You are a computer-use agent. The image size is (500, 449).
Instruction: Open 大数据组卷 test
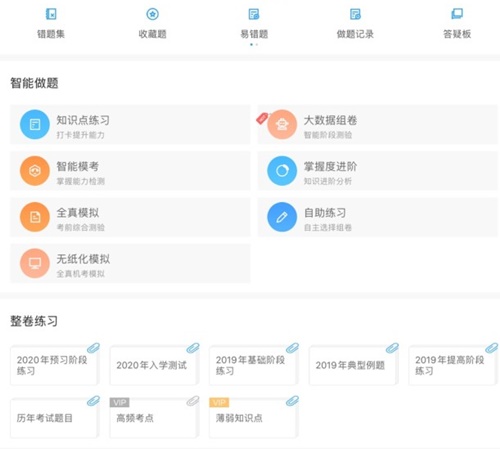pyautogui.click(x=378, y=125)
